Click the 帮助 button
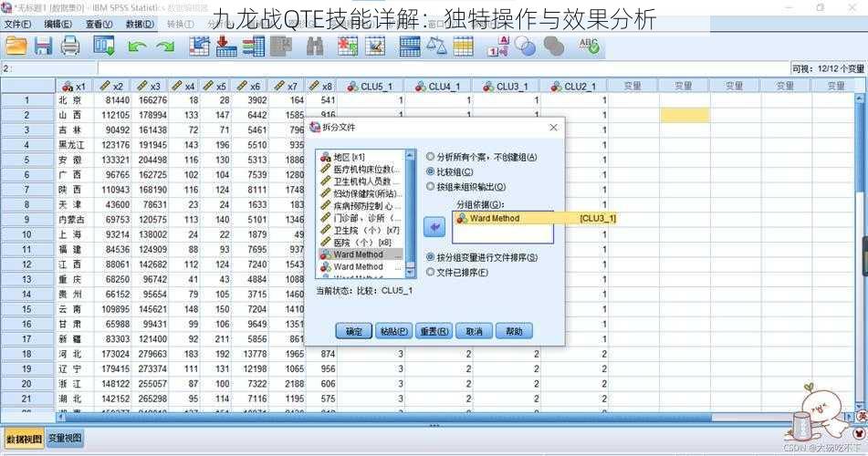Screen dimensions: 868x456 pyautogui.click(x=514, y=331)
